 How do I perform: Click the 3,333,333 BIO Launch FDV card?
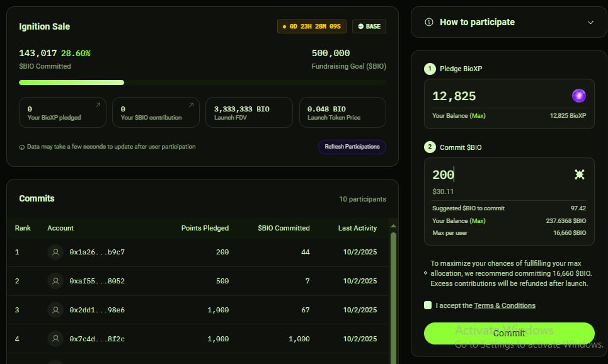coord(249,113)
